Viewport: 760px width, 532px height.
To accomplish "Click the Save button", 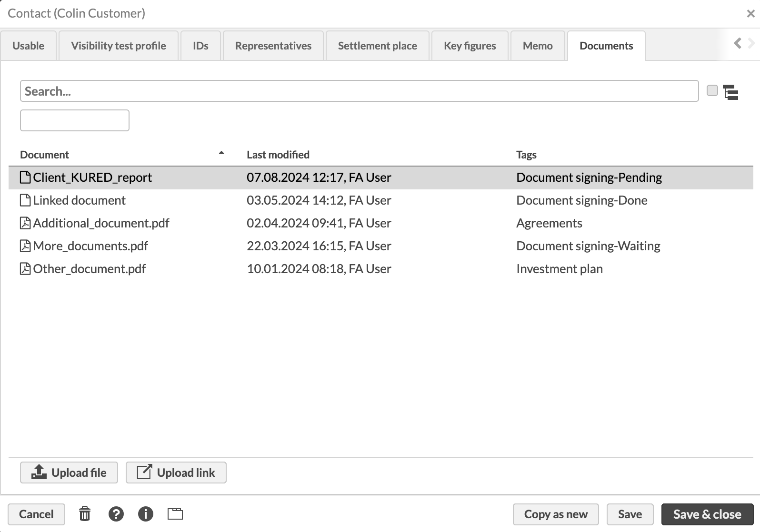I will pos(630,514).
